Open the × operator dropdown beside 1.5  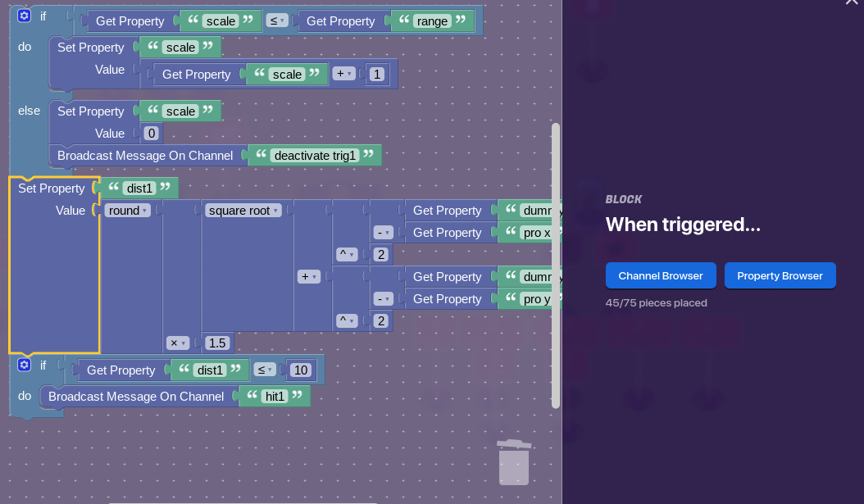click(x=179, y=343)
